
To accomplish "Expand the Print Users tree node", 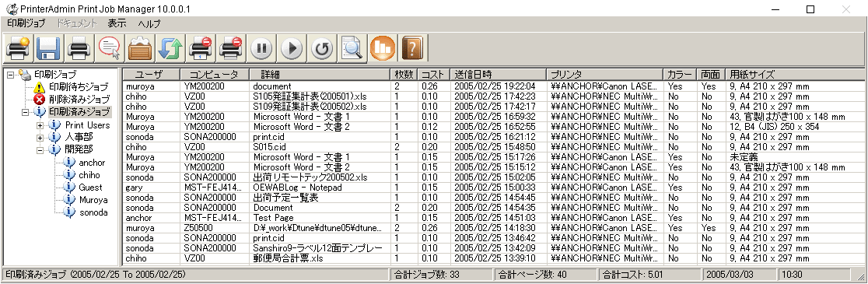I will 40,125.
